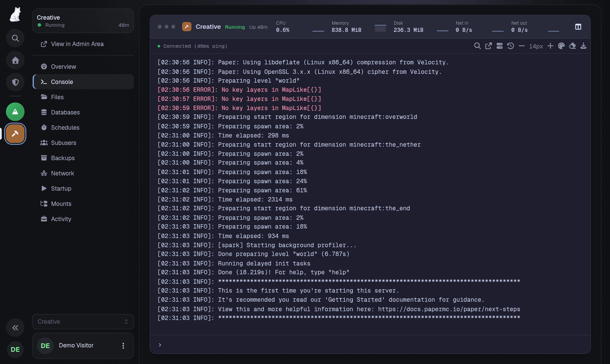Open the shield admin icon in rail
This screenshot has height=364, width=610.
coord(15,82)
